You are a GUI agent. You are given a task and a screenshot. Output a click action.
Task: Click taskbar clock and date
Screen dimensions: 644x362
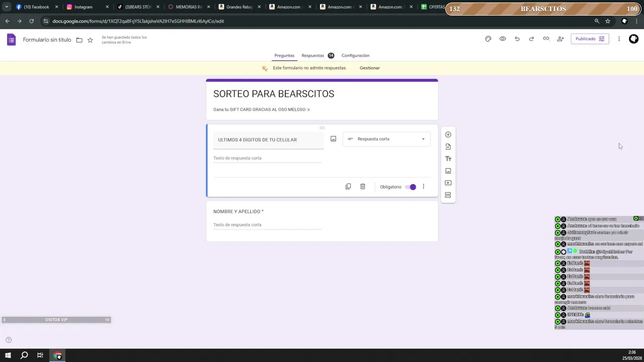[631, 355]
